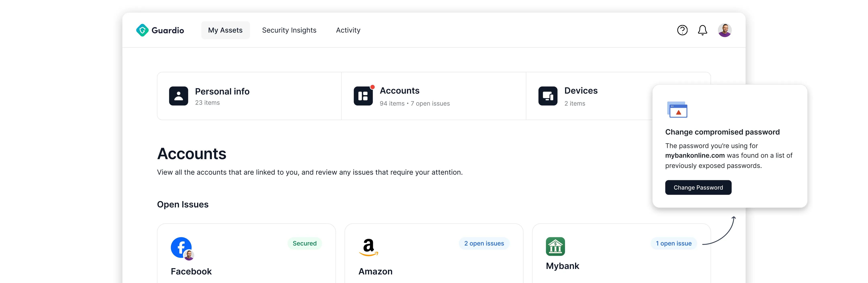Click '94 items • 7 open issues' text
The image size is (868, 283).
click(x=415, y=104)
